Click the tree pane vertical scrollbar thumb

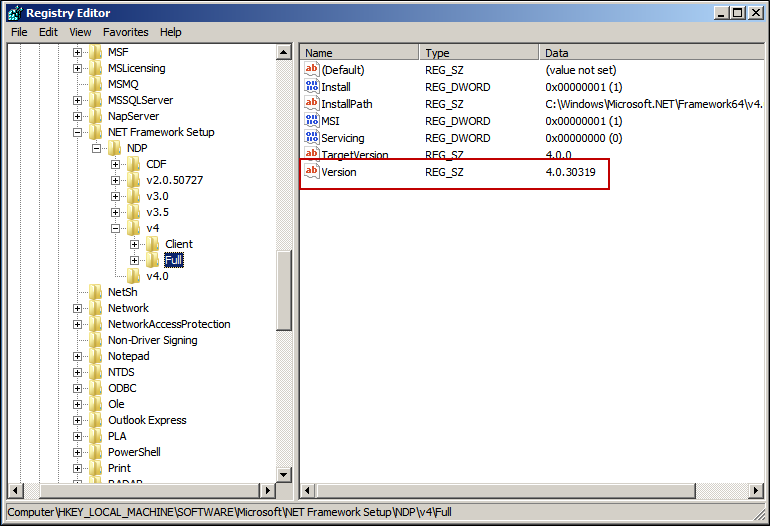(284, 290)
